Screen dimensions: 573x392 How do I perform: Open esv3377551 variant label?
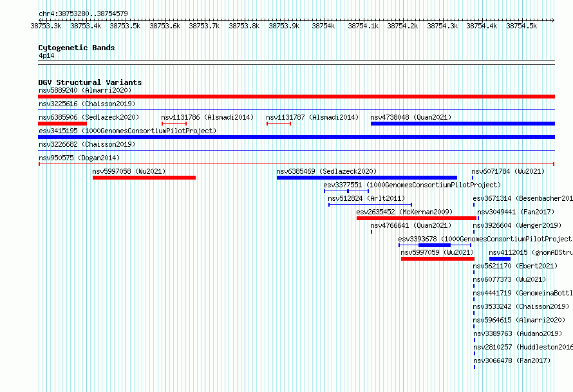[412, 185]
